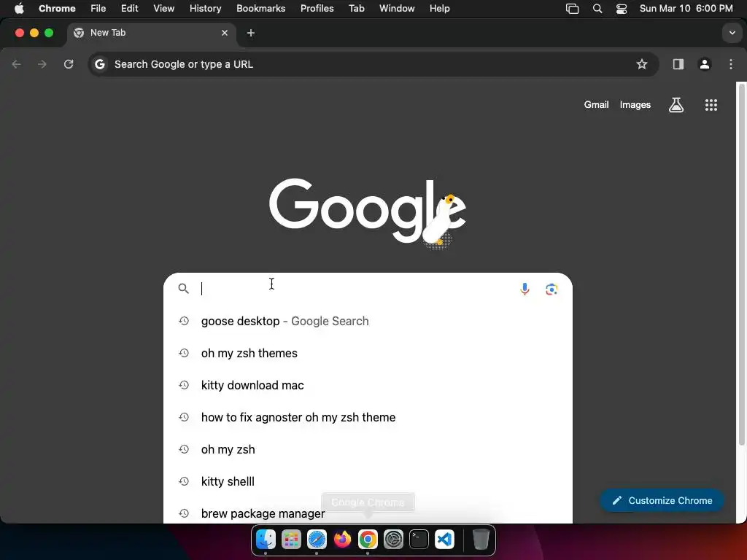This screenshot has width=747, height=560.
Task: Open Safari from the Dock
Action: pos(317,540)
